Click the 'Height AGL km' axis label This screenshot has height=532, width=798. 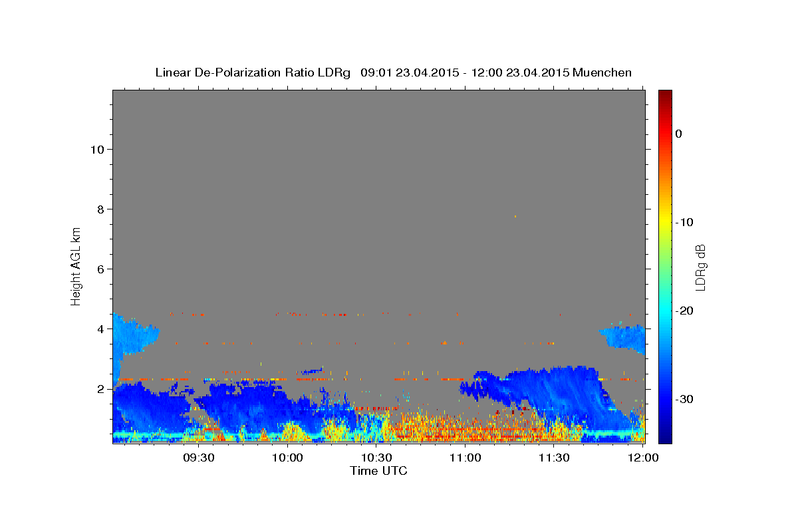pyautogui.click(x=76, y=265)
